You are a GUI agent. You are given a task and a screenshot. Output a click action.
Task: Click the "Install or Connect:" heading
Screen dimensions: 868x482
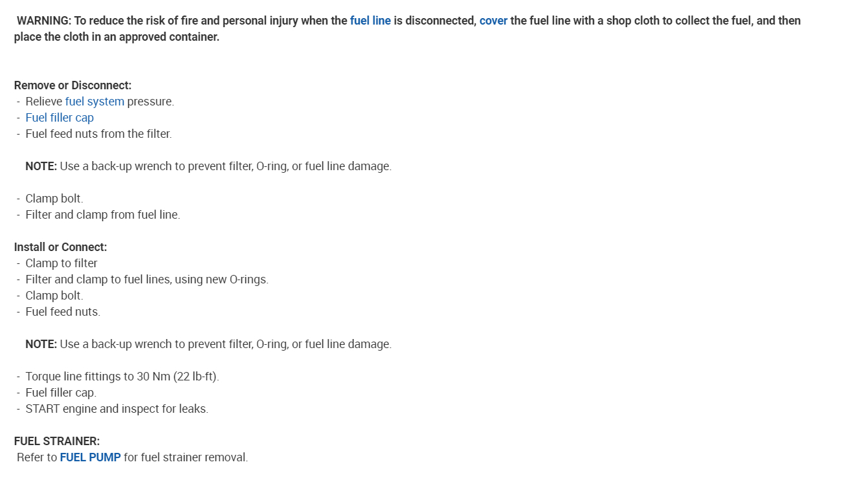(x=60, y=247)
